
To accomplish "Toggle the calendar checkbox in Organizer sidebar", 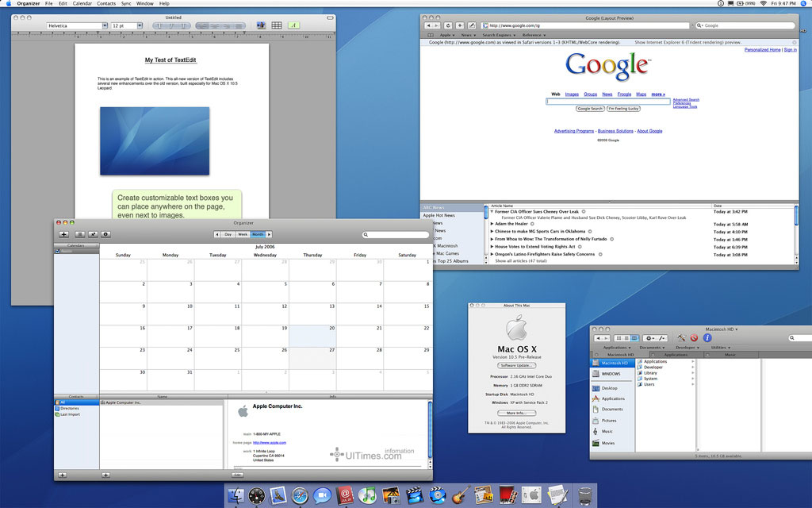I will pos(57,251).
